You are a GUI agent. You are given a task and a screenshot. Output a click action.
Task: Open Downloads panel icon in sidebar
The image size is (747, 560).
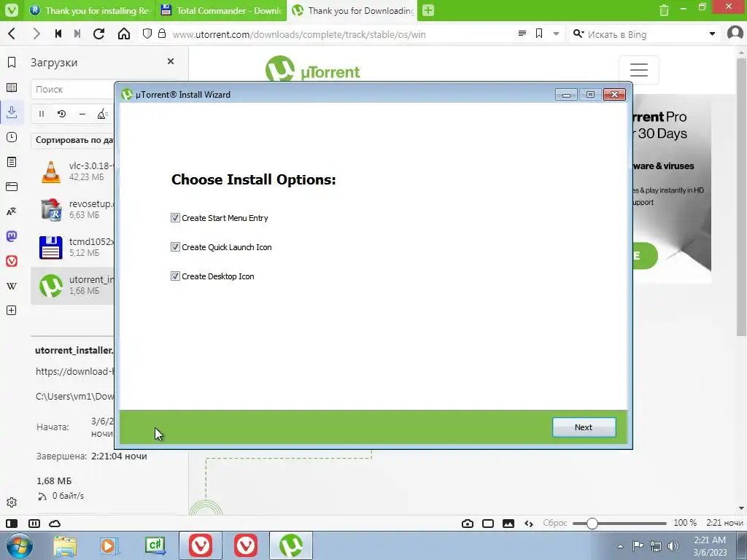point(12,112)
